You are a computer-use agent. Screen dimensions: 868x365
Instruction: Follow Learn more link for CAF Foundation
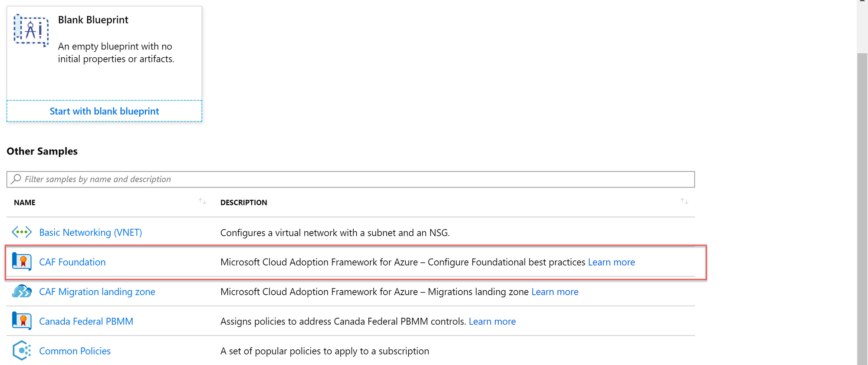tap(612, 262)
